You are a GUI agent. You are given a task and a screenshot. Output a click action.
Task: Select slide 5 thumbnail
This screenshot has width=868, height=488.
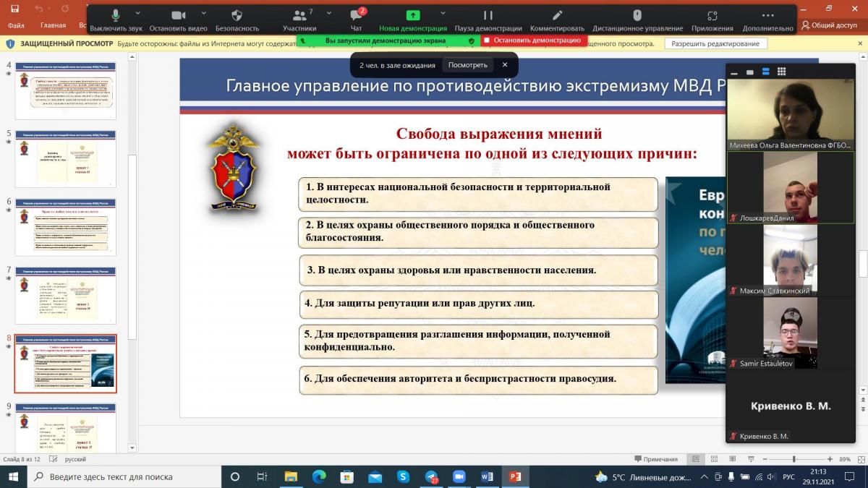pyautogui.click(x=65, y=158)
